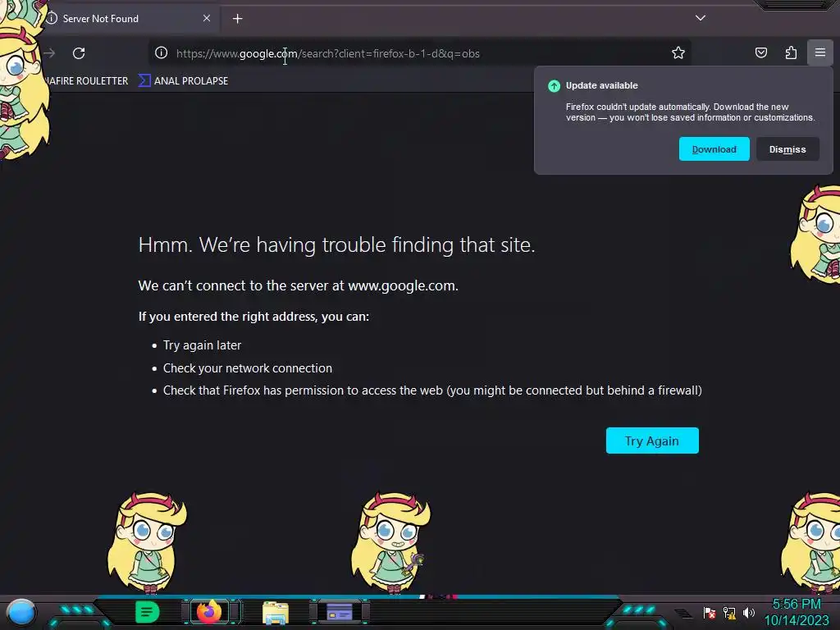840x630 pixels.
Task: Open a new tab with plus icon
Action: click(237, 19)
